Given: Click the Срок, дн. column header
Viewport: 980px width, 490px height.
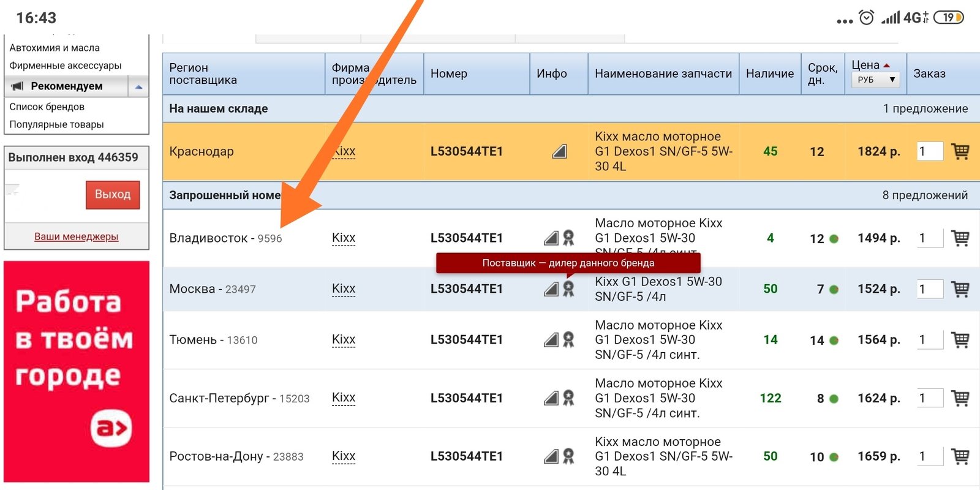Looking at the screenshot, I should pyautogui.click(x=823, y=73).
